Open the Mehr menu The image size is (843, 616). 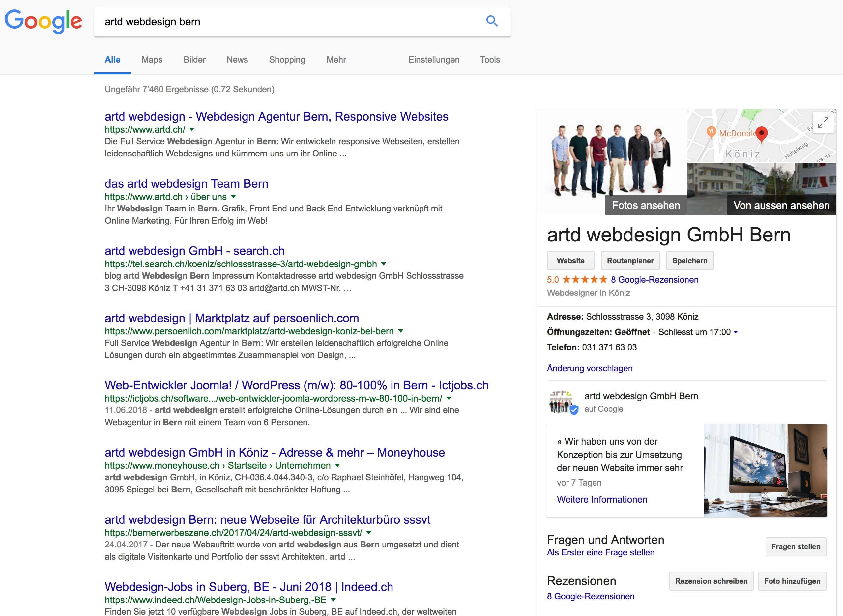click(x=336, y=60)
